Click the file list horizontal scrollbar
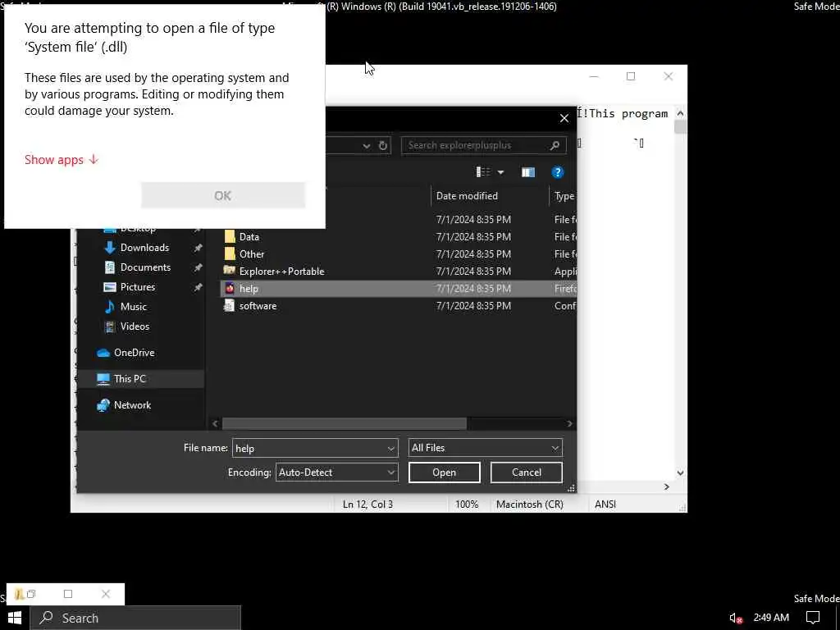The height and width of the screenshot is (630, 840). [345, 423]
